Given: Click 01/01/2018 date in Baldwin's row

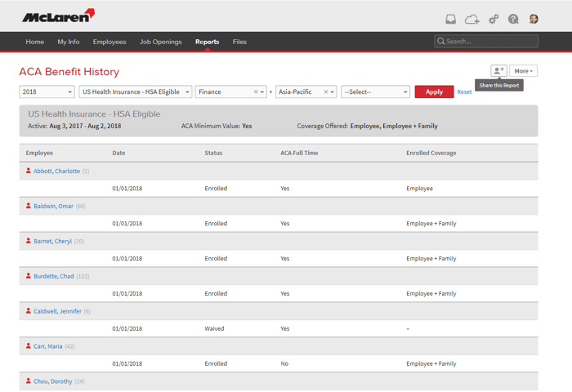Looking at the screenshot, I should tap(127, 224).
